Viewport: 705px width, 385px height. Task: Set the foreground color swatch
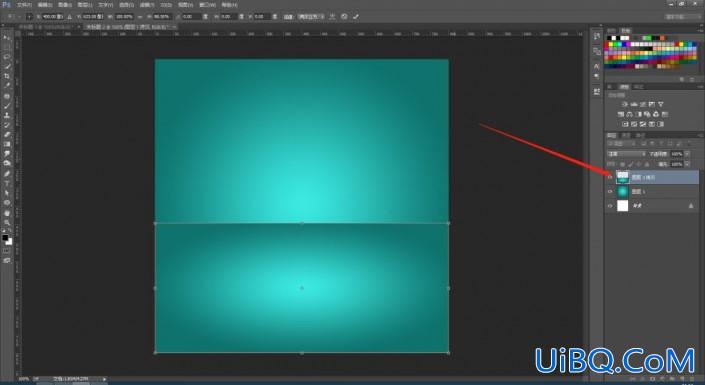[x=5, y=237]
